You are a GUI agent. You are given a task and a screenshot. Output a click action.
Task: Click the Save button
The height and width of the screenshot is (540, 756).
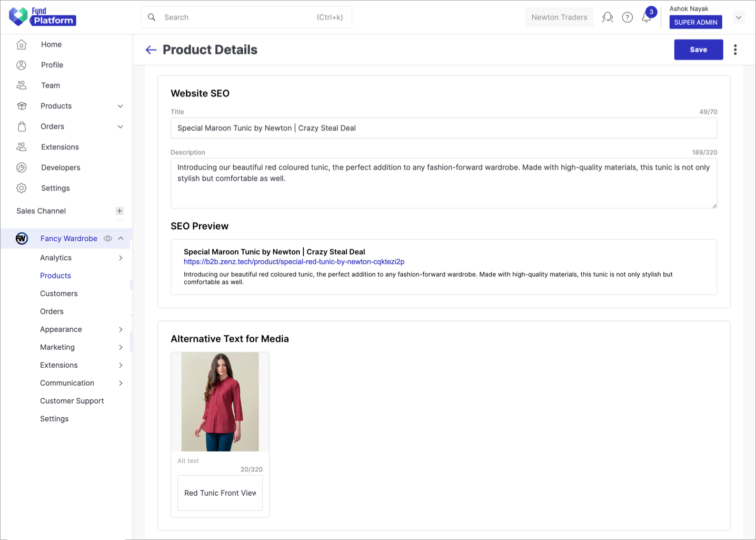(x=698, y=49)
